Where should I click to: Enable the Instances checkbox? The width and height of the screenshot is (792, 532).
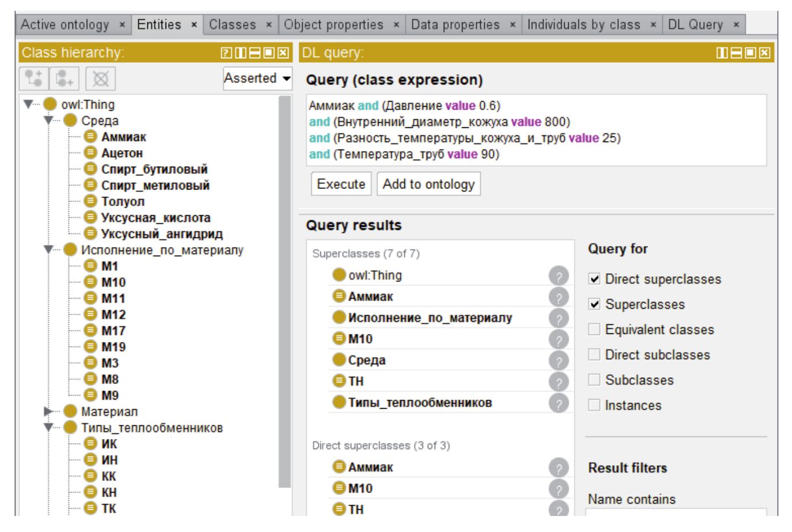point(594,405)
